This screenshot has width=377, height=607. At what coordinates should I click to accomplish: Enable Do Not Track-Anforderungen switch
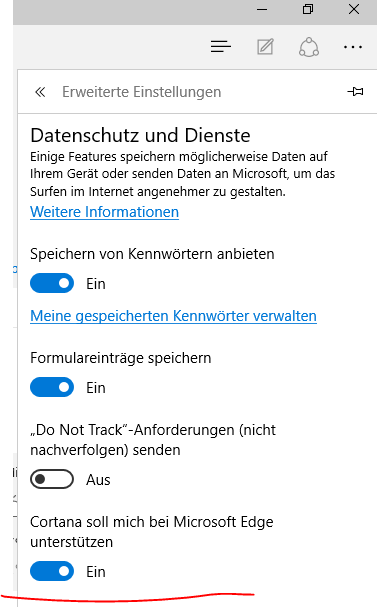(x=52, y=479)
